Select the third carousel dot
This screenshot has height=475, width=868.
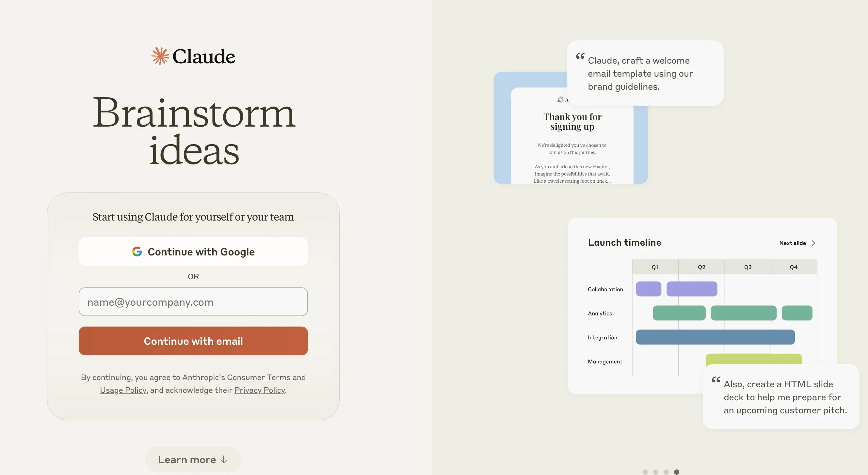coord(666,472)
